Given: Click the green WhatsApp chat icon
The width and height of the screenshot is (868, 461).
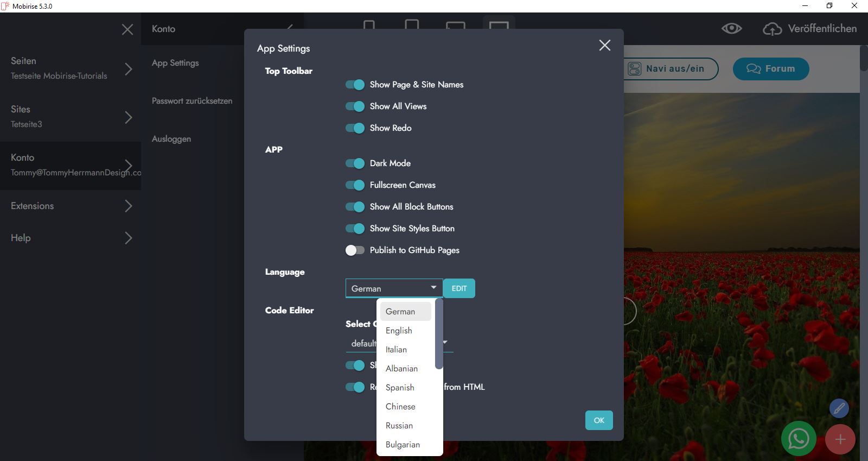Looking at the screenshot, I should (798, 439).
